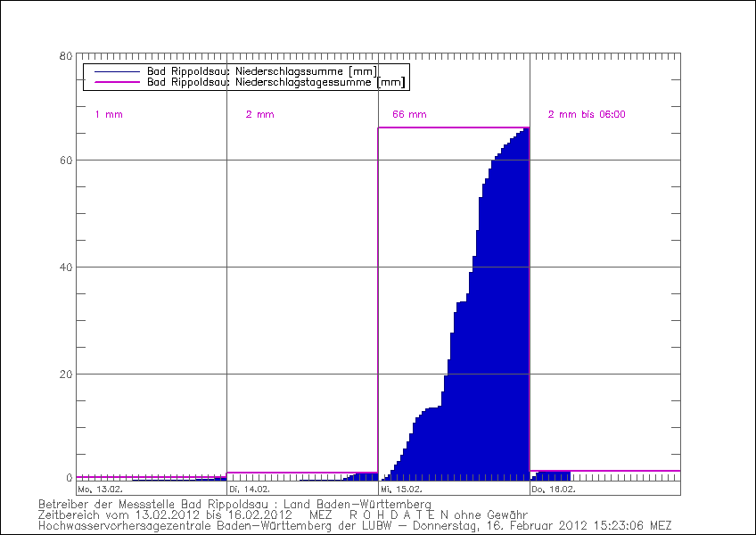
Task: Click the blue legend line sample
Action: pos(117,72)
